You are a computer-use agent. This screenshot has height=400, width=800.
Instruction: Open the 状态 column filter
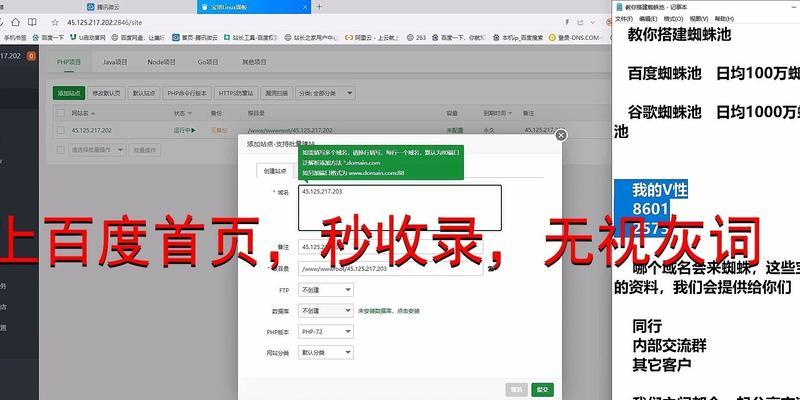click(183, 113)
